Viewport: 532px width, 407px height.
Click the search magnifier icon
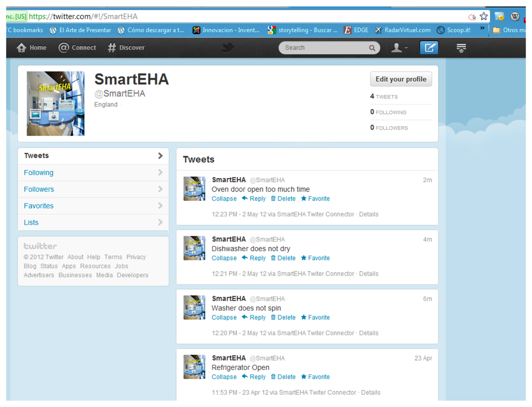[x=372, y=48]
